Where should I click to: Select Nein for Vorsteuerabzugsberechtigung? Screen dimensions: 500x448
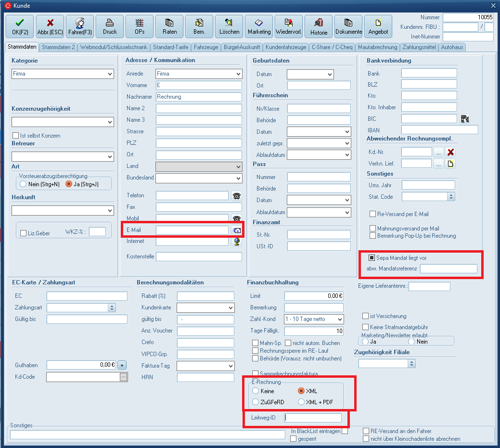(x=23, y=184)
